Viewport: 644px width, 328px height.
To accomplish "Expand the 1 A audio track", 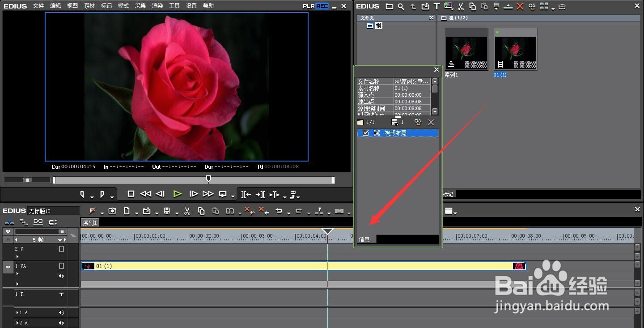I will coord(17,313).
